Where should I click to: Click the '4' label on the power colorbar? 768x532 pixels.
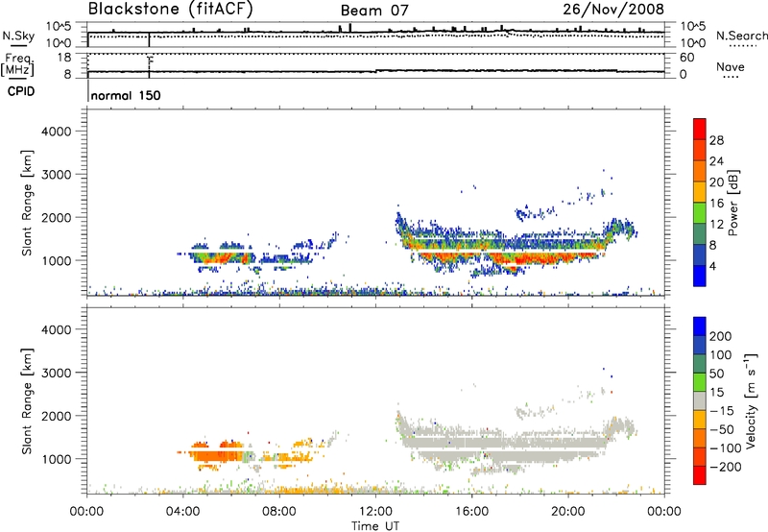point(712,266)
